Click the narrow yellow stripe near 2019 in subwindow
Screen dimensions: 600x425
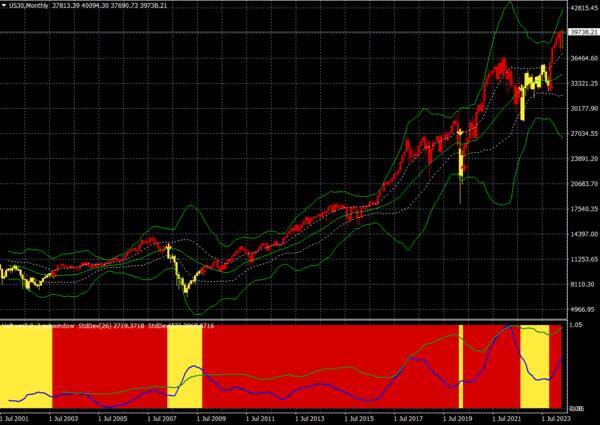tap(461, 366)
